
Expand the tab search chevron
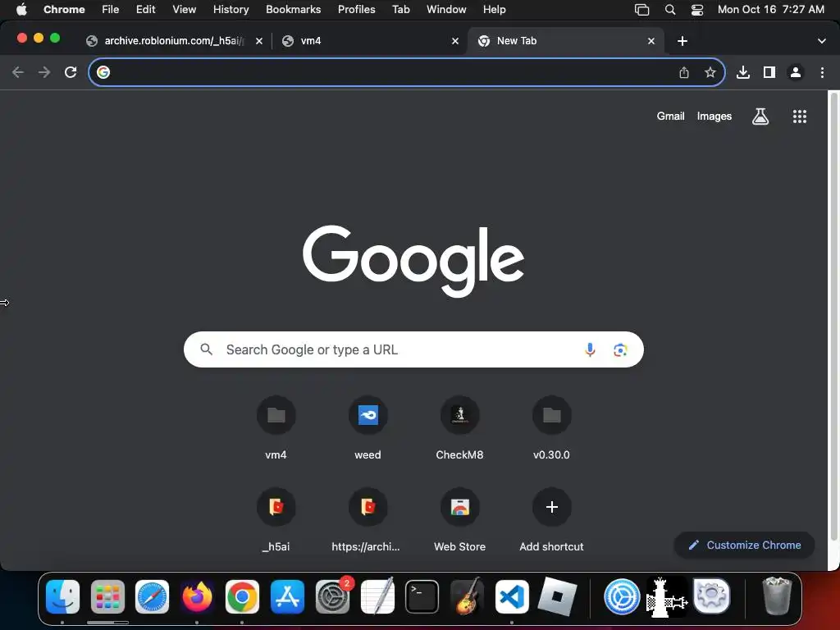[x=822, y=41]
